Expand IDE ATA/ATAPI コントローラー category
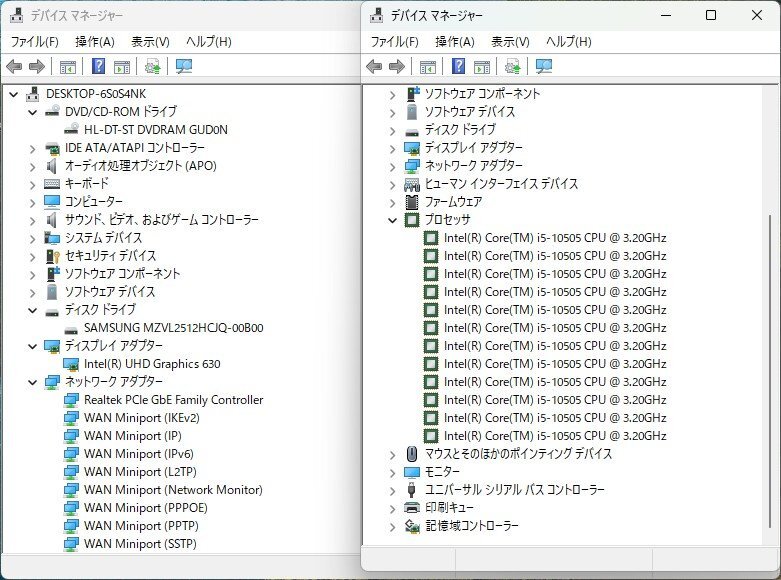 tap(33, 148)
